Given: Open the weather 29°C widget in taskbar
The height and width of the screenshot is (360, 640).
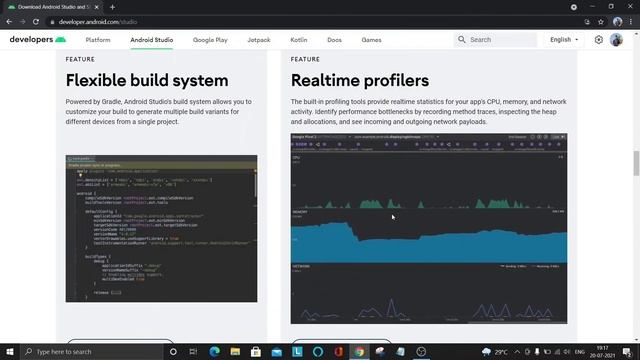Looking at the screenshot, I should 495,351.
